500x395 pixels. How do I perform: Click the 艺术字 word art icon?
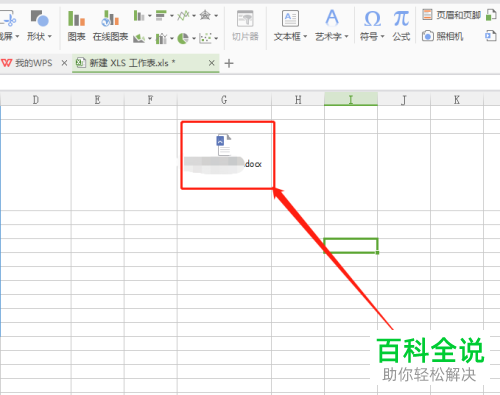point(332,18)
